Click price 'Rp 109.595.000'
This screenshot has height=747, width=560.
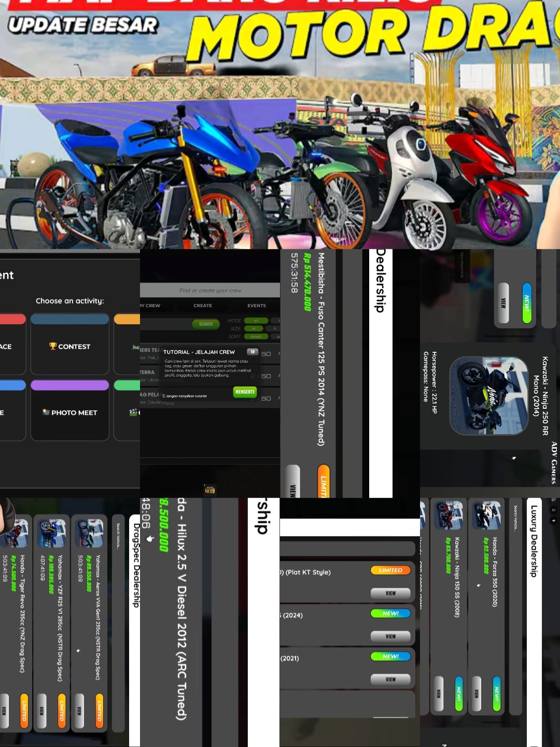tap(51, 574)
